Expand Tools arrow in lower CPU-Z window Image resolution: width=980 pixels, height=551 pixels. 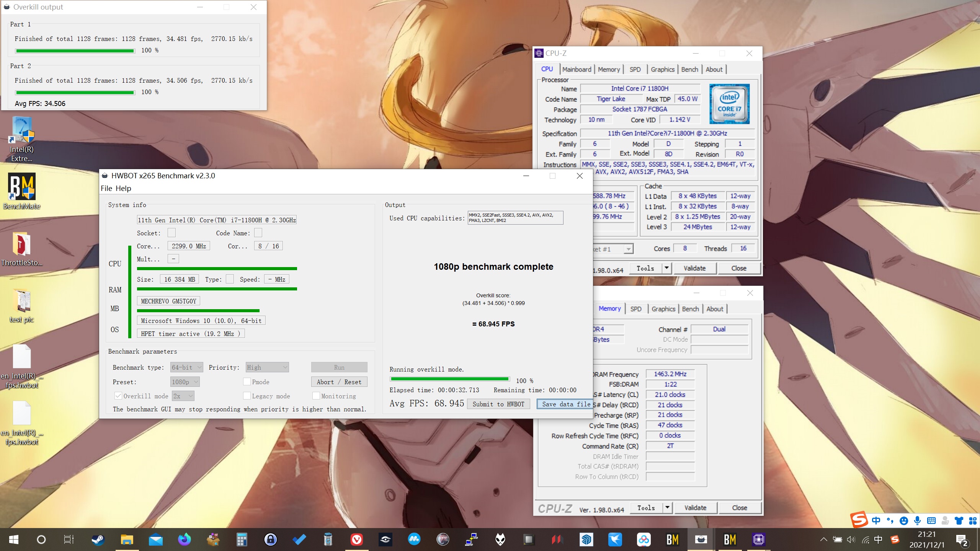click(x=668, y=508)
